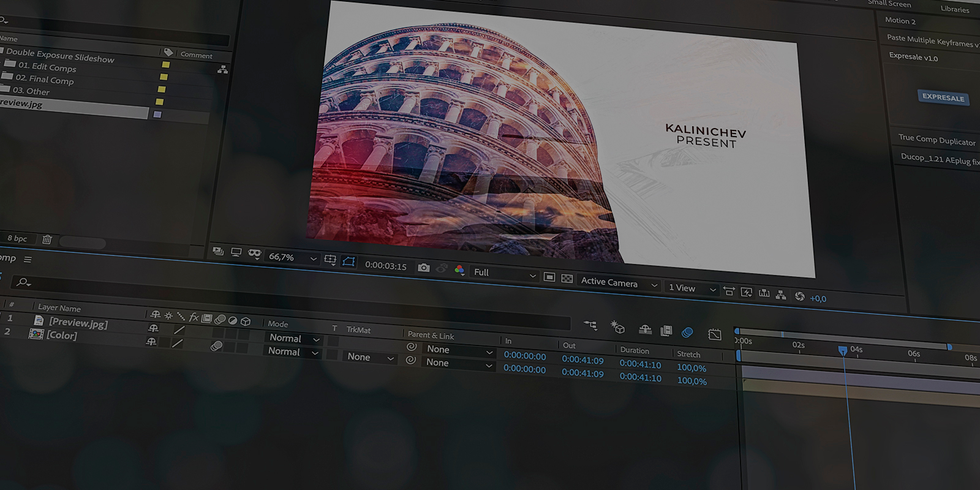Toggle motion blur on Color layer
Screen dimensions: 980x490
point(216,346)
